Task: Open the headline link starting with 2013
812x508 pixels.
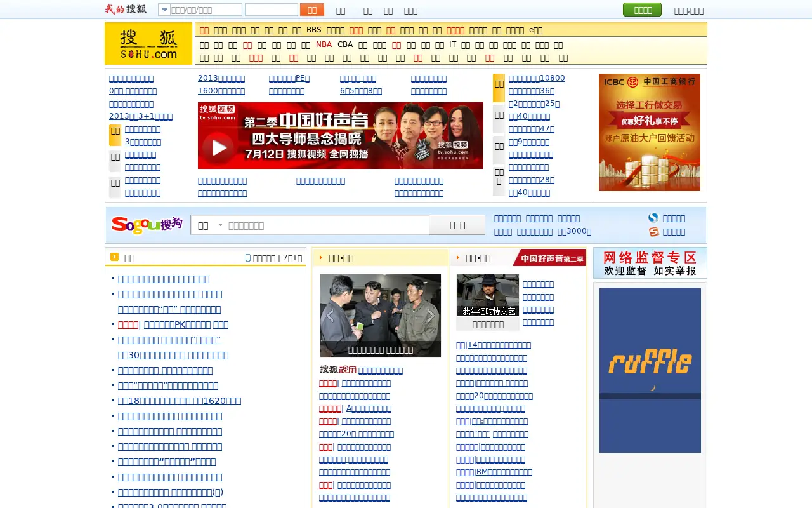Action: pos(221,78)
